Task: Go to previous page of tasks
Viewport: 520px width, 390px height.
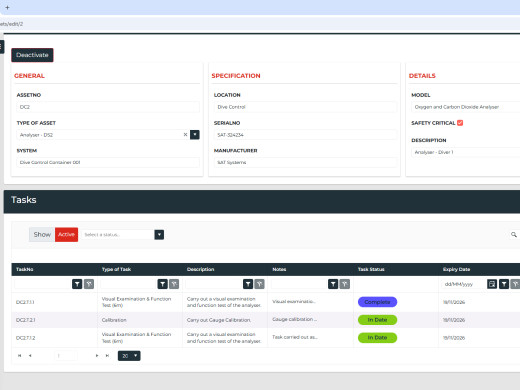Action: [x=30, y=356]
